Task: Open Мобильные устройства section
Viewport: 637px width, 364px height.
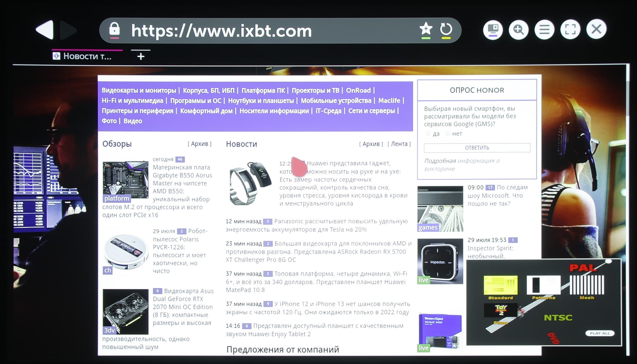Action: click(x=336, y=101)
